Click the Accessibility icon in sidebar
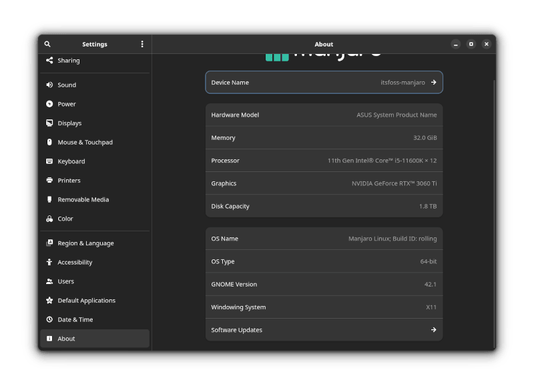 pos(49,263)
